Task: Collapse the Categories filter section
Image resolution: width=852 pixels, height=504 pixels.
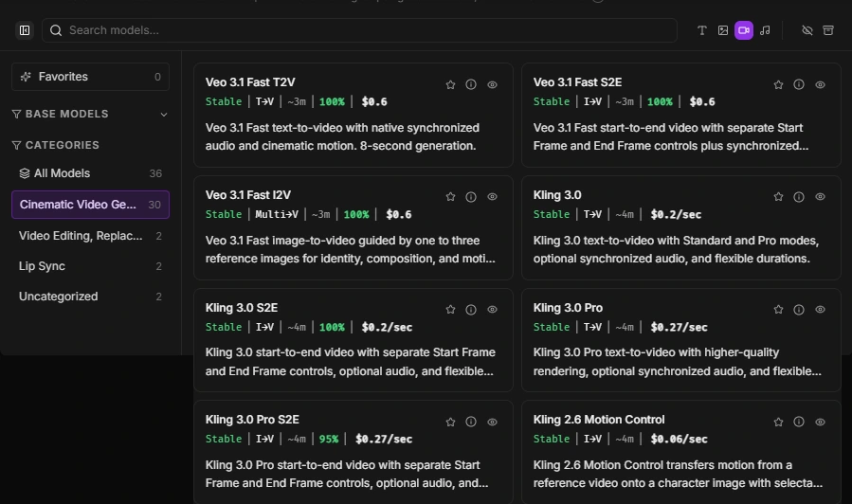Action: point(55,145)
